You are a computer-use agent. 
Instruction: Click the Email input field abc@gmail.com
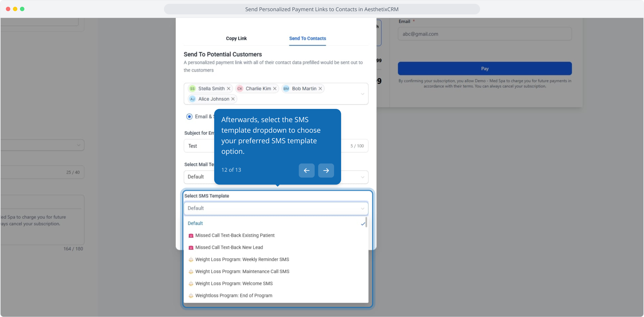484,34
